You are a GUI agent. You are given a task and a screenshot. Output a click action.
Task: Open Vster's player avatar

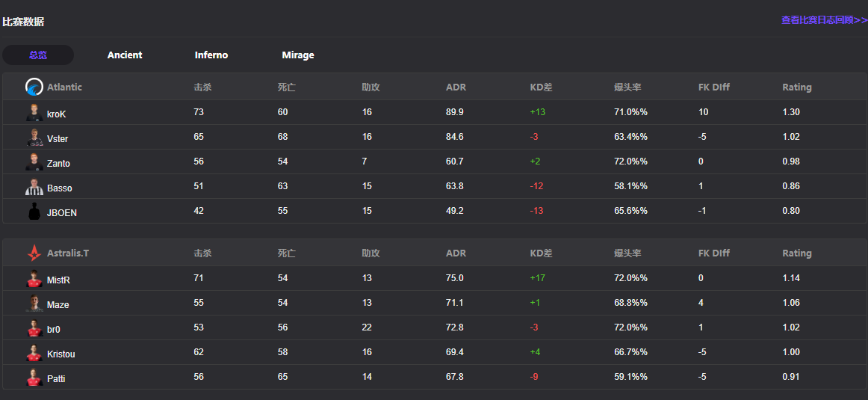coord(34,137)
